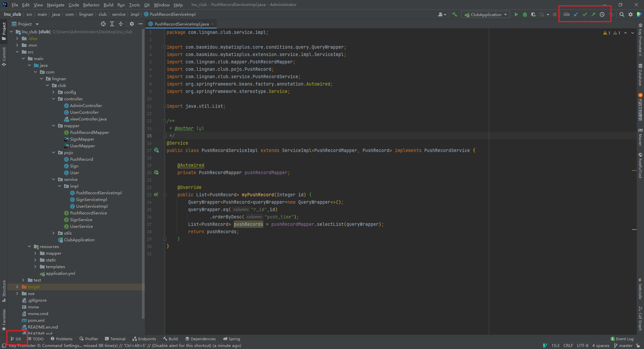This screenshot has height=349, width=644.
Task: Run the ClubApplication configuration
Action: click(516, 14)
